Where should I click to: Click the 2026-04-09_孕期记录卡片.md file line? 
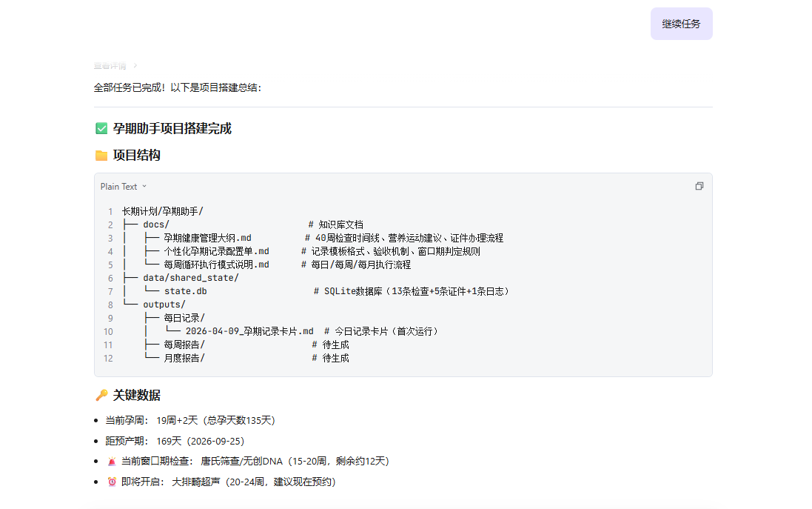249,332
